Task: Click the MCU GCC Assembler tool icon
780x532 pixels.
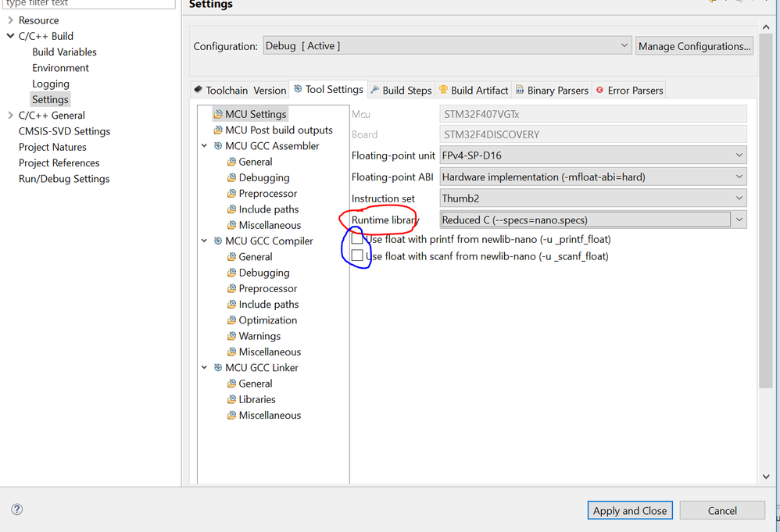Action: tap(218, 146)
